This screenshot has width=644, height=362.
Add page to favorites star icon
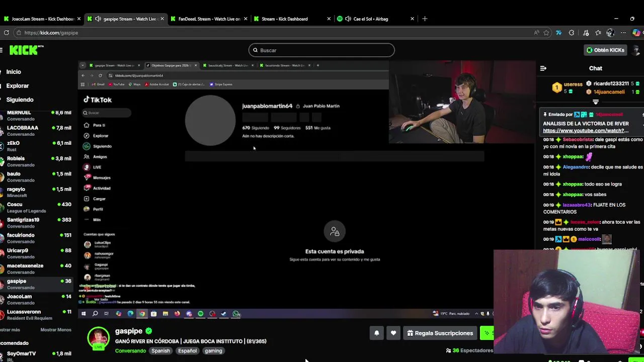pyautogui.click(x=546, y=33)
